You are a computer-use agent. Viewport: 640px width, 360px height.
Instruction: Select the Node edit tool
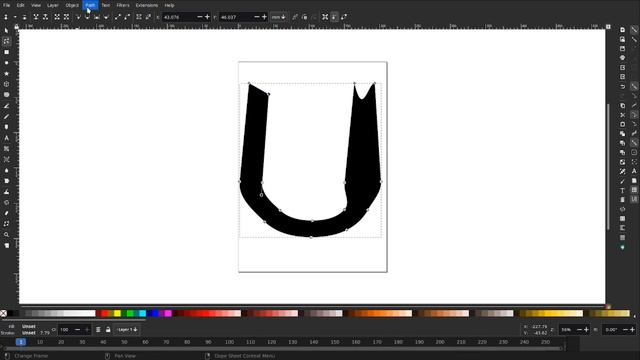6,41
